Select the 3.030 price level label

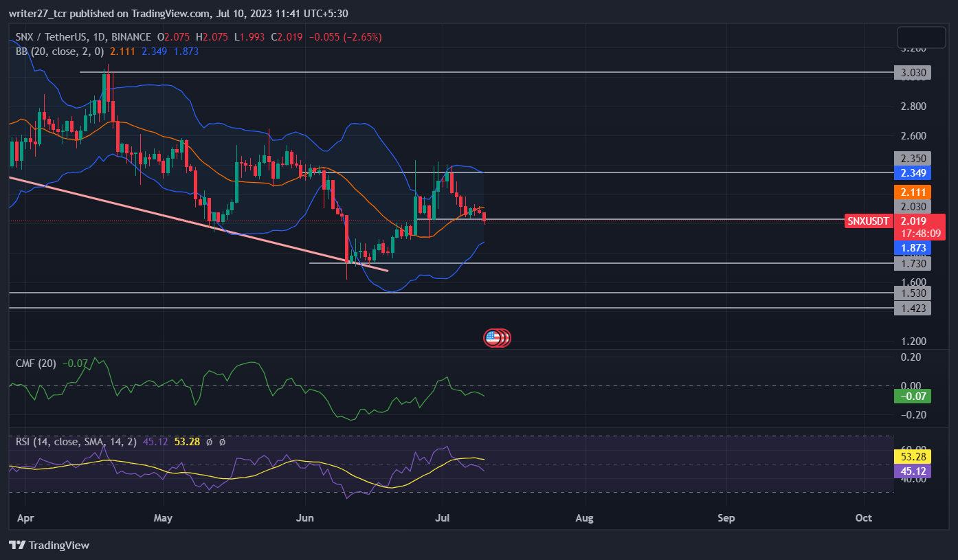913,72
